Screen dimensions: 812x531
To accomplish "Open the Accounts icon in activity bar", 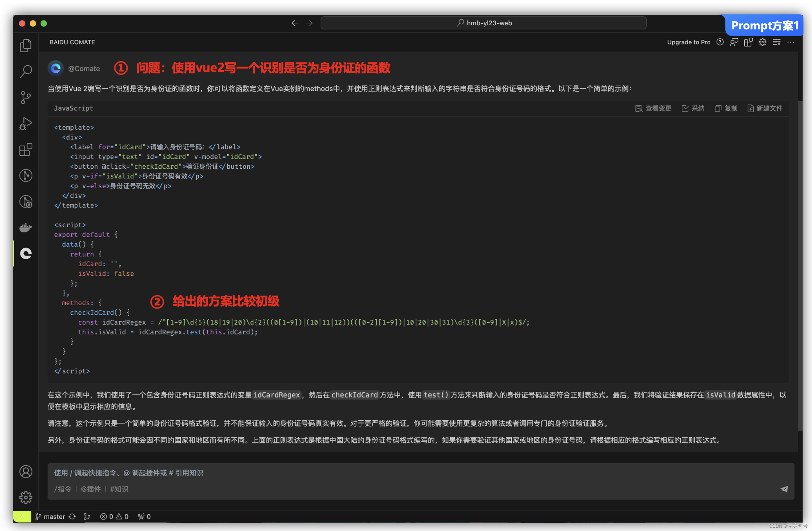I will [26, 472].
